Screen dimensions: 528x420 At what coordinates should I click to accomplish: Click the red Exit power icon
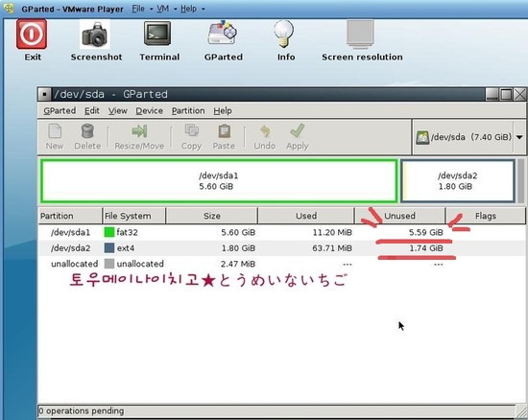pyautogui.click(x=32, y=34)
